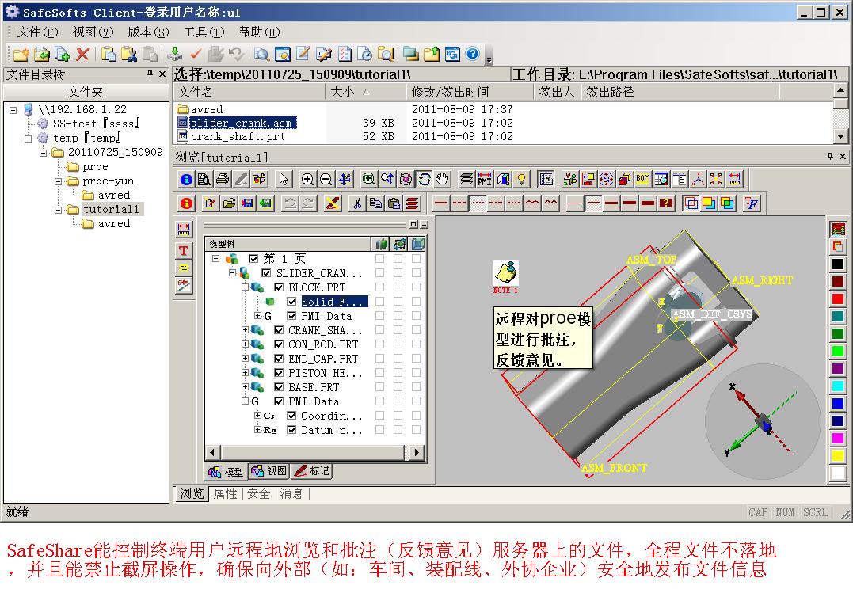This screenshot has height=616, width=853.
Task: Collapse the proe-yun folder node
Action: pos(58,181)
